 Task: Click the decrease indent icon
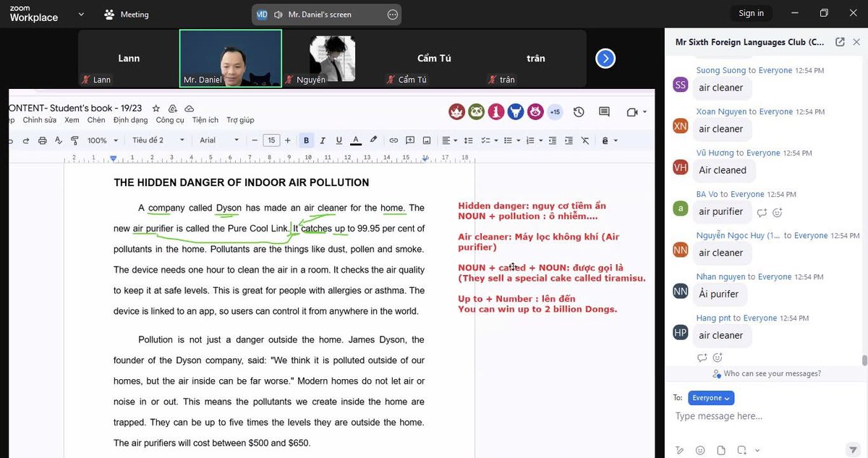552,140
